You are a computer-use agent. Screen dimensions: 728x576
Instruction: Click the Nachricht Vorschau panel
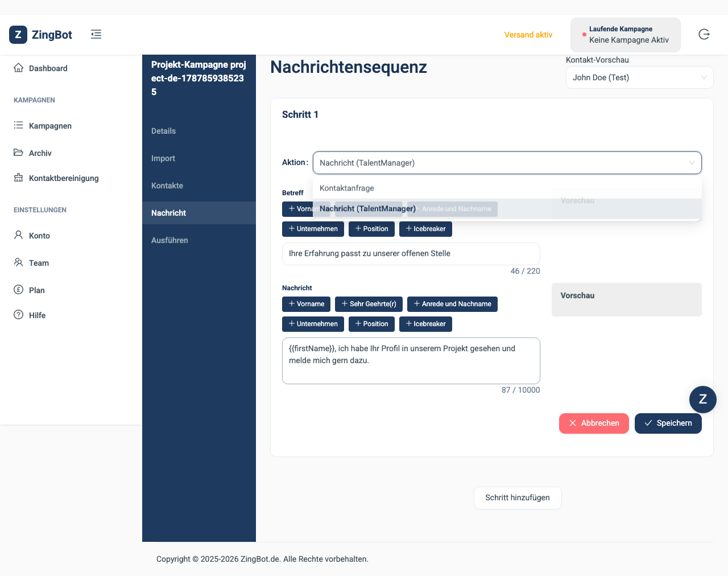627,300
